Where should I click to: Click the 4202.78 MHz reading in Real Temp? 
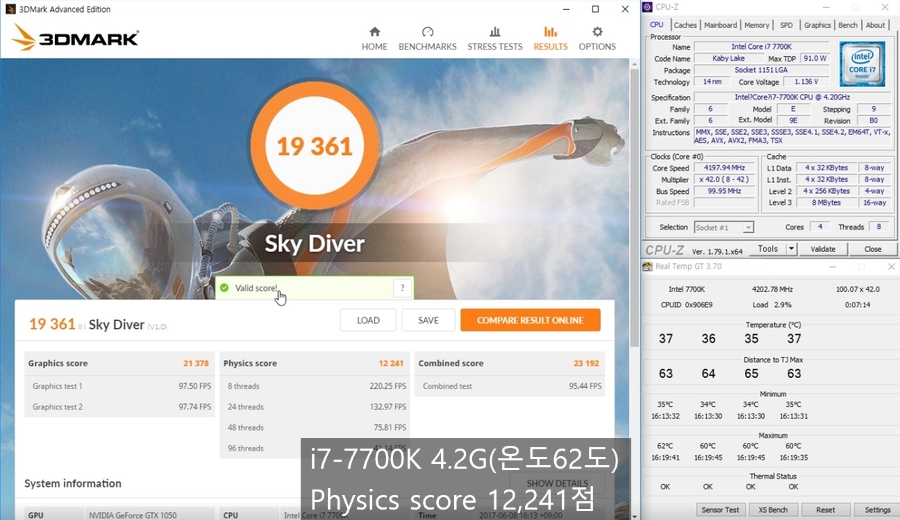tap(772, 289)
